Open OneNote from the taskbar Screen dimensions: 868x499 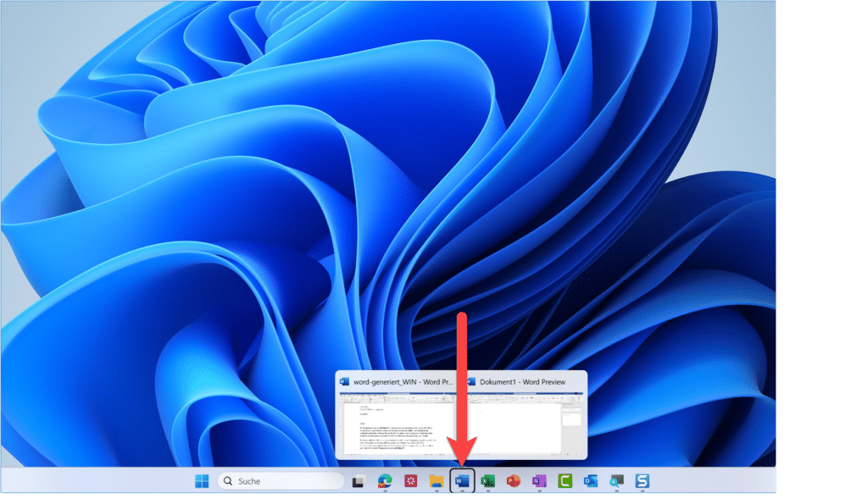[x=539, y=481]
